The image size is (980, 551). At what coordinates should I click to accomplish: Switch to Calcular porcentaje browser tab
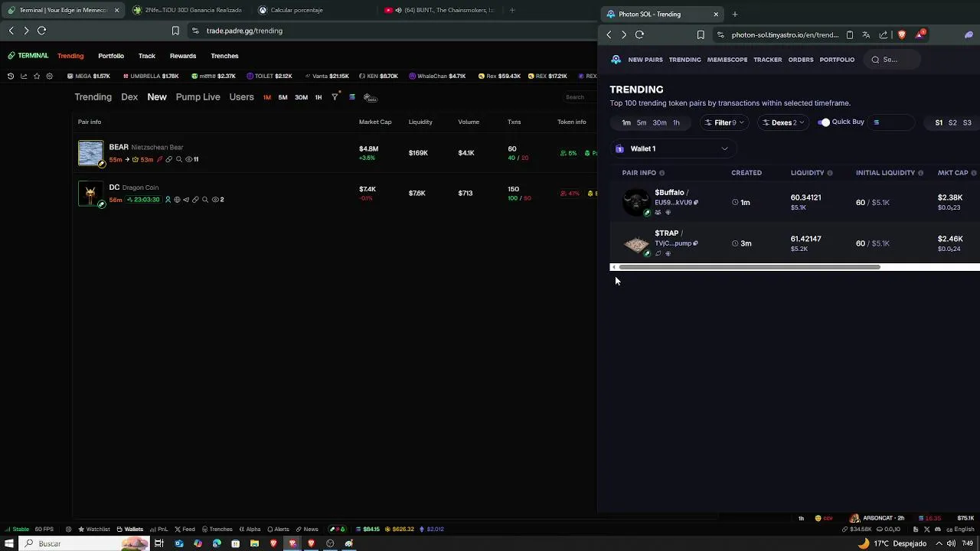tap(296, 10)
